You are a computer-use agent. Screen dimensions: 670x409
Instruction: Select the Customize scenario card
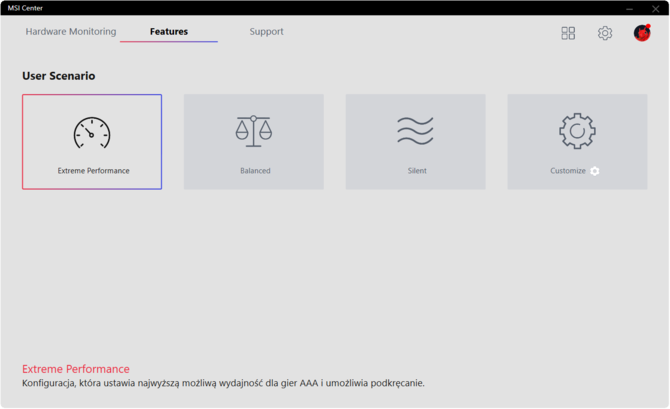577,142
